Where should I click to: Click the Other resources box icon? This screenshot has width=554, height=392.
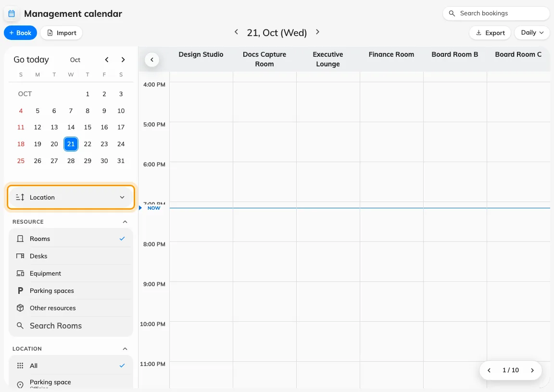coord(20,308)
